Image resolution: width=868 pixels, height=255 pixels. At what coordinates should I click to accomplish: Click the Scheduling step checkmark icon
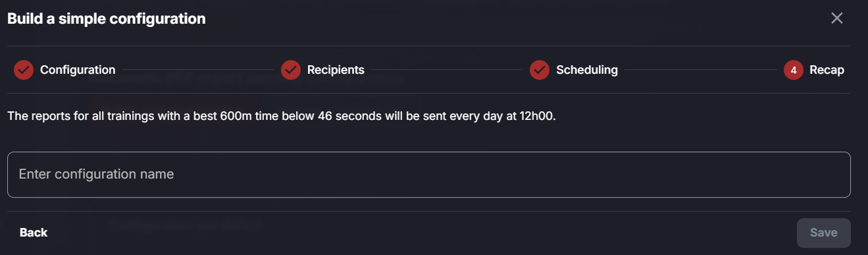[x=540, y=70]
